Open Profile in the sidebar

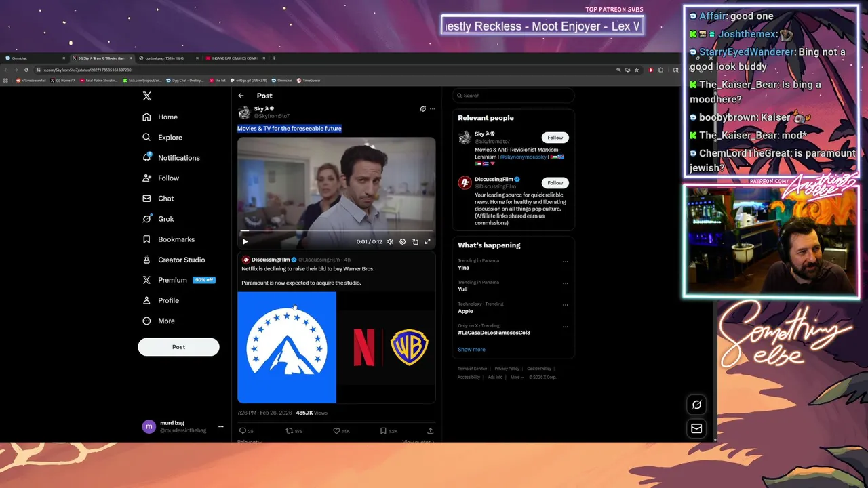click(161, 300)
